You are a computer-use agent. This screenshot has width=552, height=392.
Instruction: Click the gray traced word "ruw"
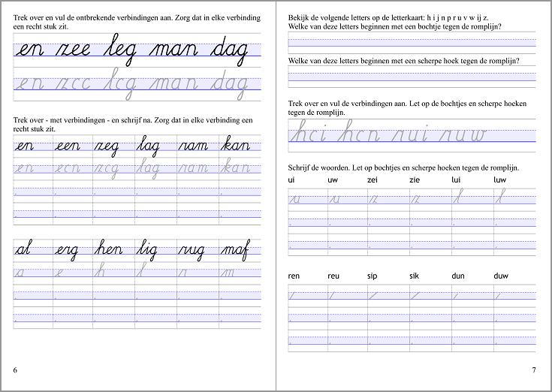pos(463,134)
